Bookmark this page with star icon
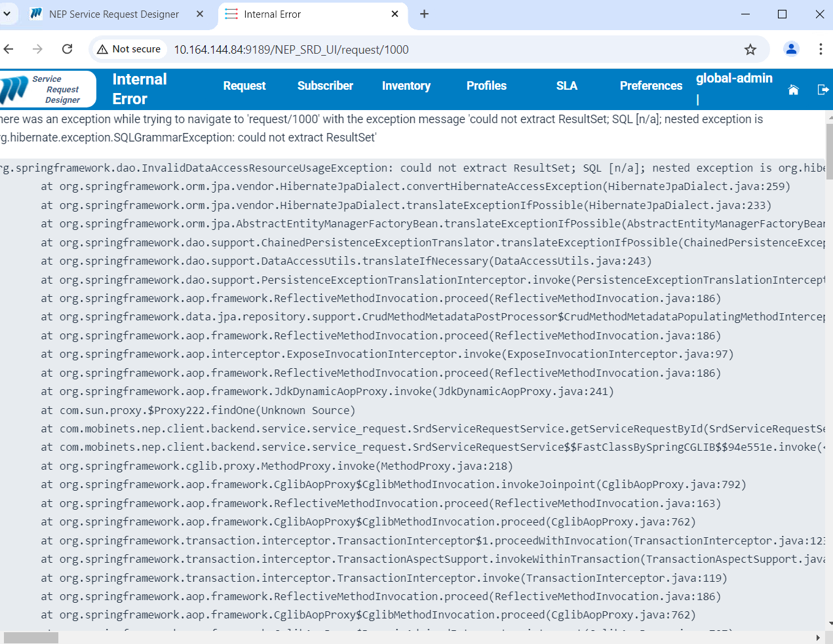 [x=750, y=50]
